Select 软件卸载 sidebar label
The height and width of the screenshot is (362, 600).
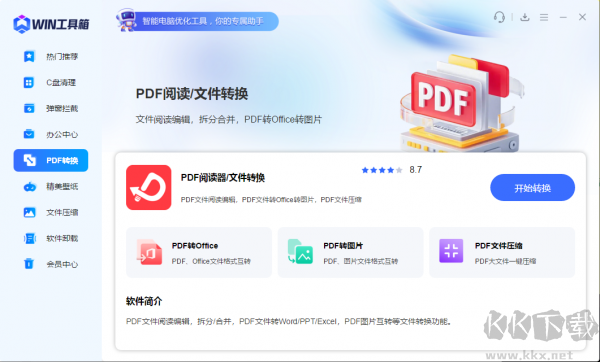[x=62, y=238]
